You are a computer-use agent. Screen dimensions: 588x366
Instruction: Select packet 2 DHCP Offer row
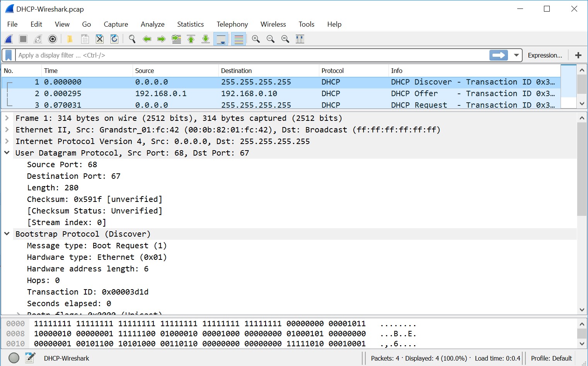tap(281, 93)
